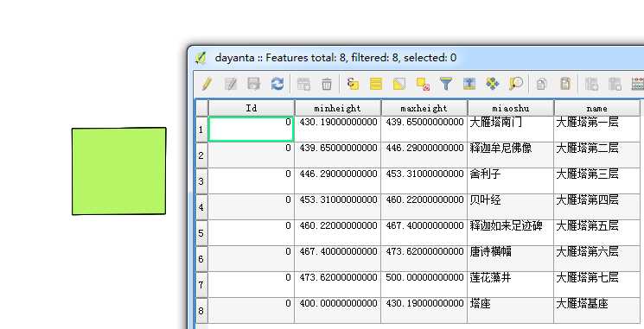This screenshot has width=644, height=329.
Task: Click the cell reading 大雁塔第四层
Action: point(596,206)
